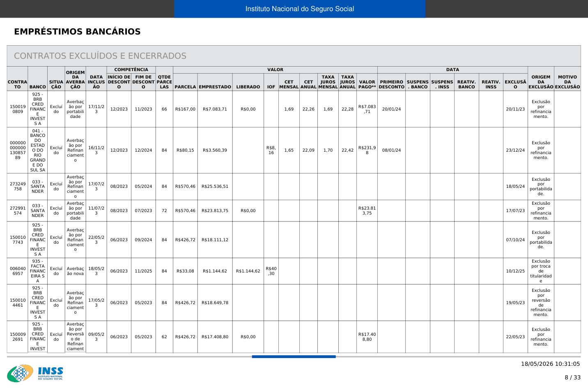Select the installment count 72
This screenshot has width=588, height=388.
tap(164, 210)
